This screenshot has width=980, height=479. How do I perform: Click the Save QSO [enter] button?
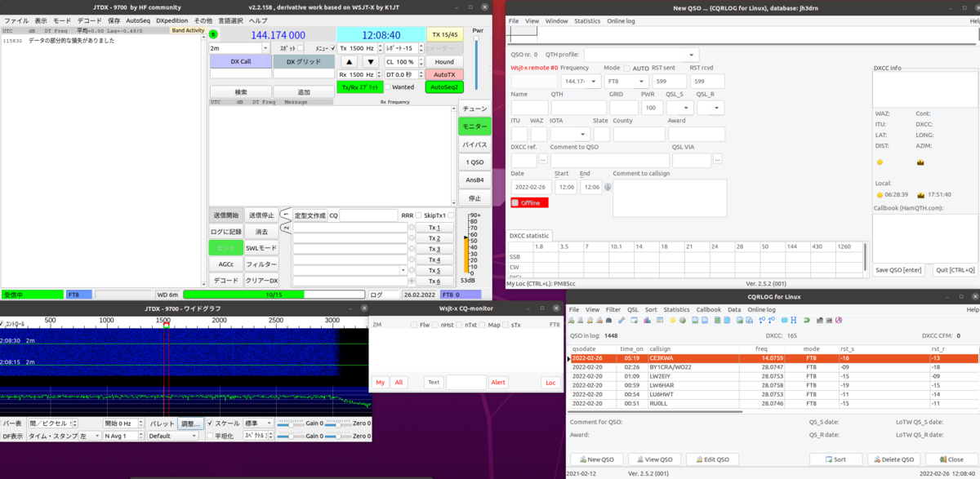point(898,270)
